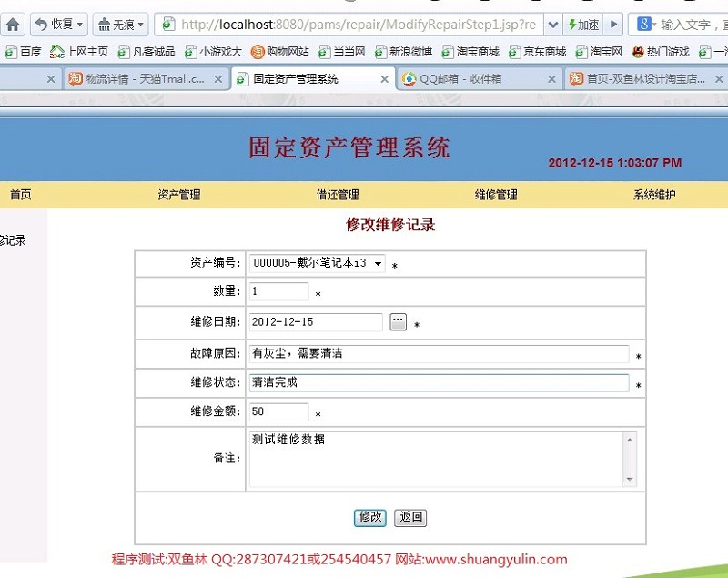This screenshot has height=578, width=728.
Task: Expand the 资产编号 dropdown list
Action: pyautogui.click(x=317, y=263)
